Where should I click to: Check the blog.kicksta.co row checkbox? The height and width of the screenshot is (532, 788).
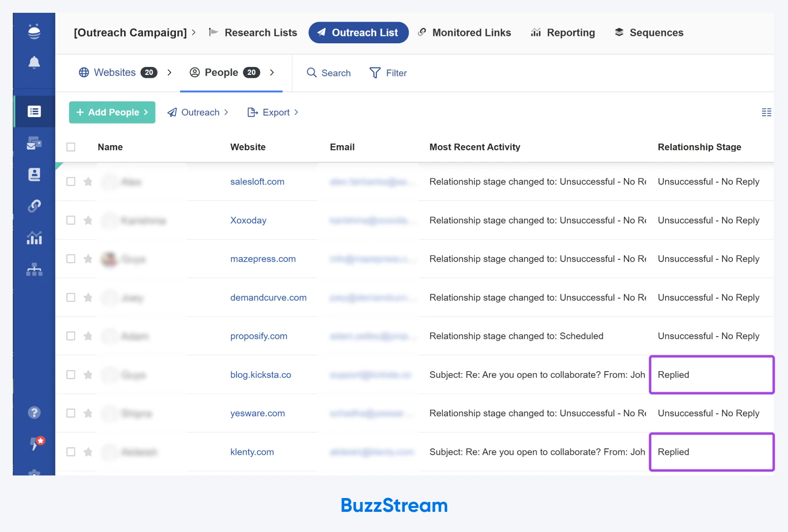tap(71, 375)
